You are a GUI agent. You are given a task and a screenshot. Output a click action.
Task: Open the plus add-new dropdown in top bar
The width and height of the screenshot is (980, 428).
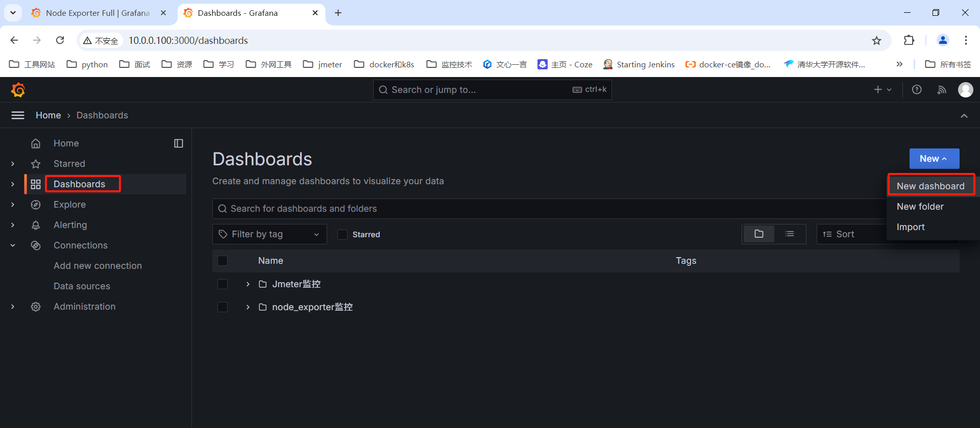(x=883, y=90)
